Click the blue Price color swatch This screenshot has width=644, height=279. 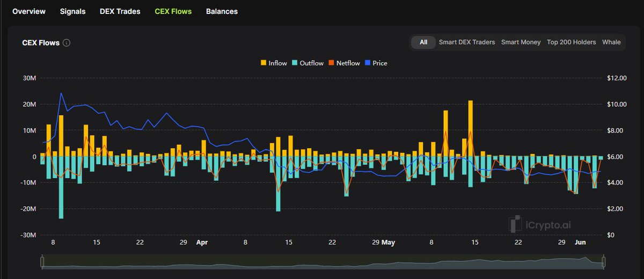(368, 63)
